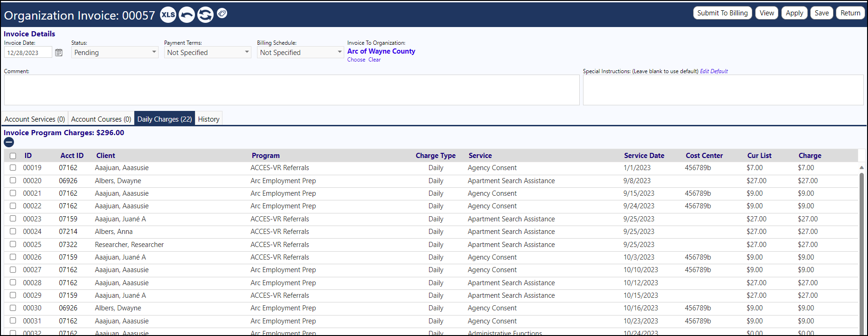Open Arc of Wayne County organization link
This screenshot has width=868, height=336.
381,51
